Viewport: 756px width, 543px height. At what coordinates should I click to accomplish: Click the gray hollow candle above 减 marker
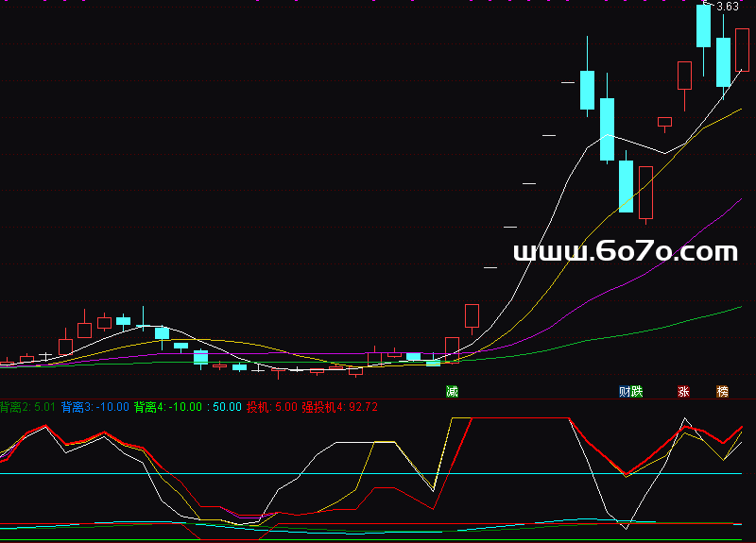452,347
